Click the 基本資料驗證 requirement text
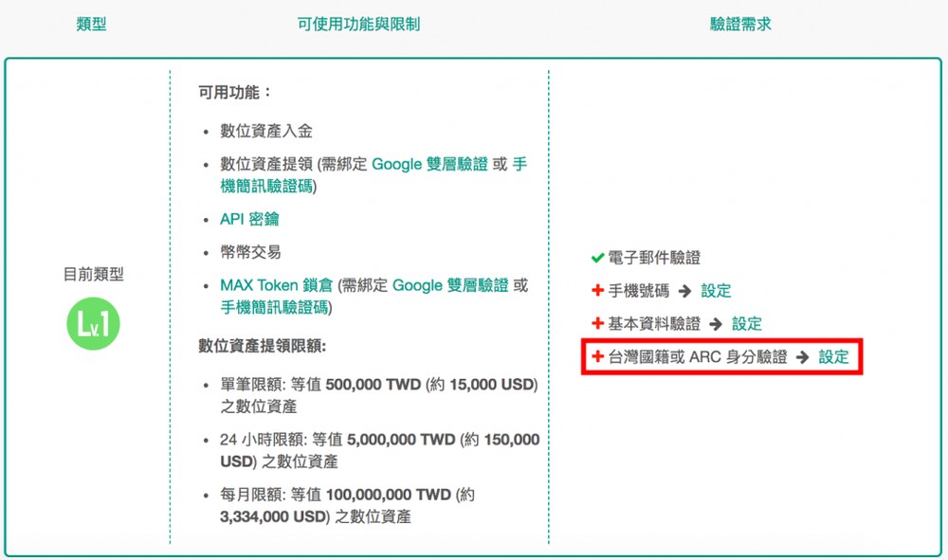This screenshot has width=948, height=560. tap(654, 323)
